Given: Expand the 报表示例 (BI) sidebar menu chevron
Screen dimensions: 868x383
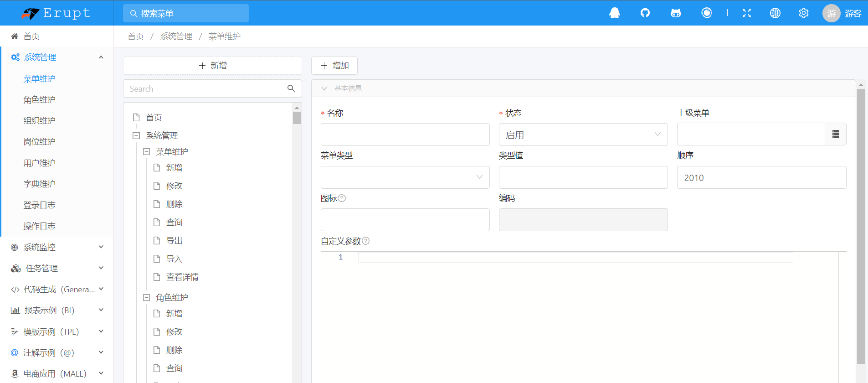Looking at the screenshot, I should point(101,310).
